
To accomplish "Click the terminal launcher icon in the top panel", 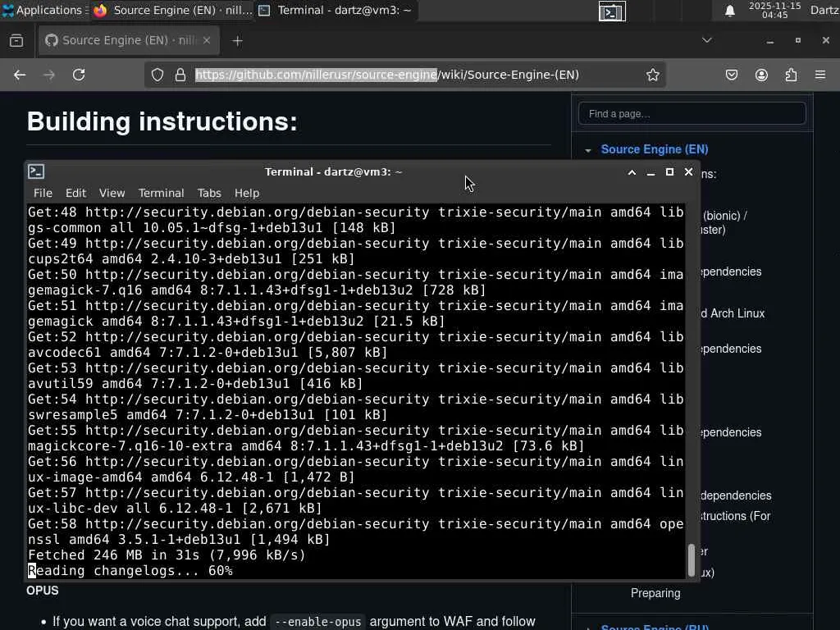I will (612, 11).
